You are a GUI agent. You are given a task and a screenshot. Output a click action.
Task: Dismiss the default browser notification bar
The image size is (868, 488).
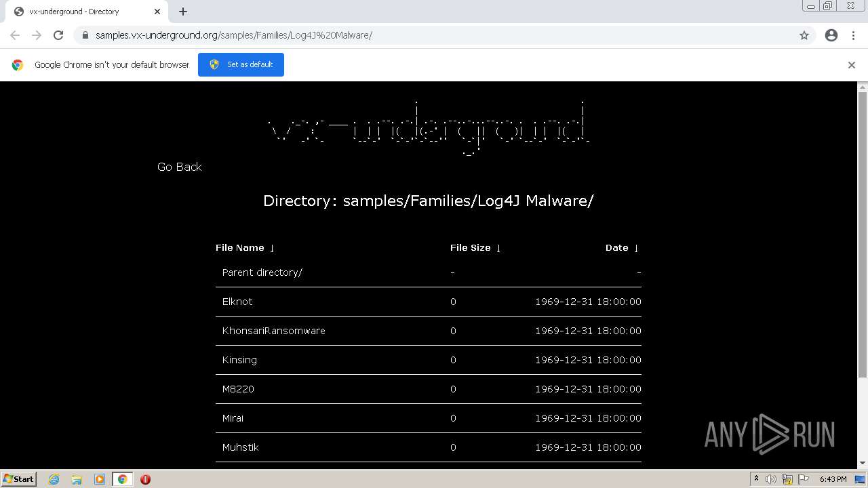pos(852,65)
